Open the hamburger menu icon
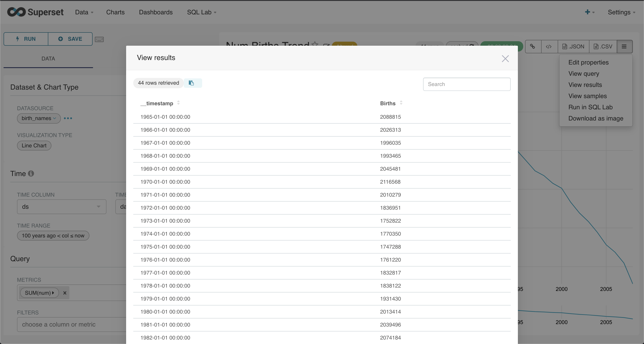 (624, 47)
